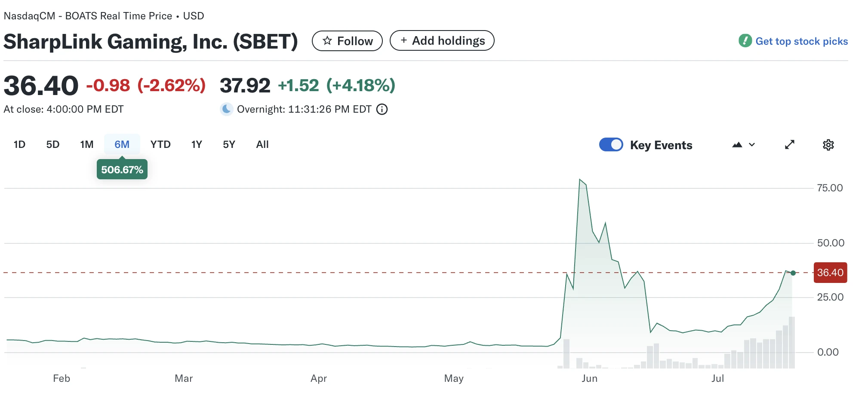Show the 5Y price history
Screen dimensions: 868x393
click(x=229, y=144)
